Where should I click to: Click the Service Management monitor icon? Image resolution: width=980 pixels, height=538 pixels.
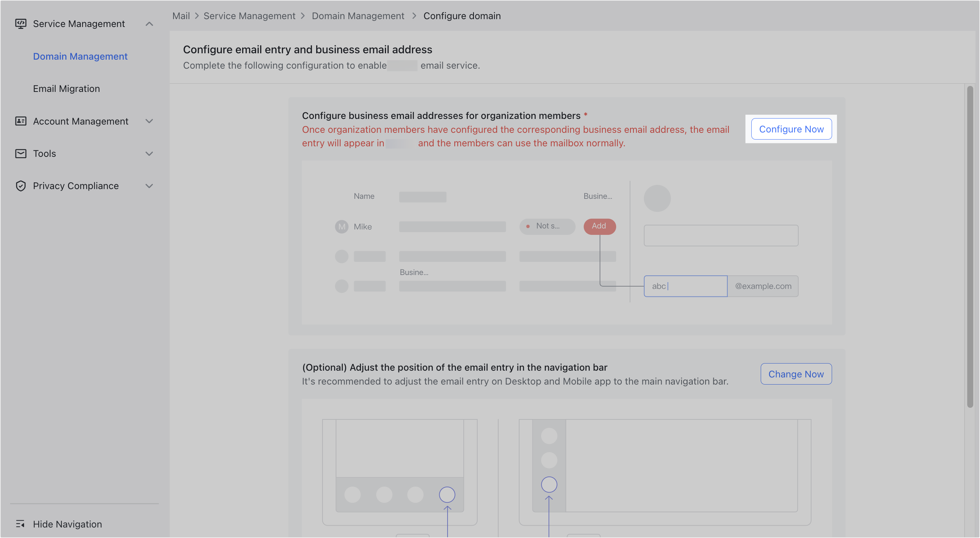[21, 24]
